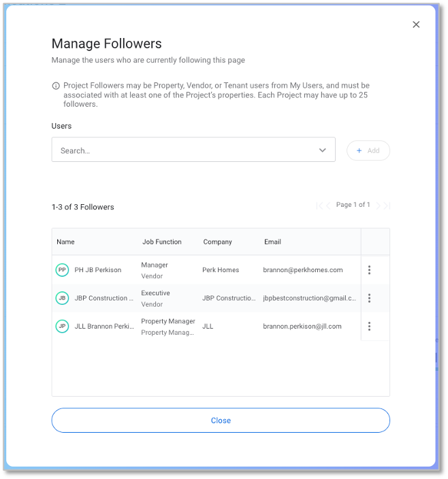
Task: Close the Manage Followers dialog with X icon
Action: point(416,24)
